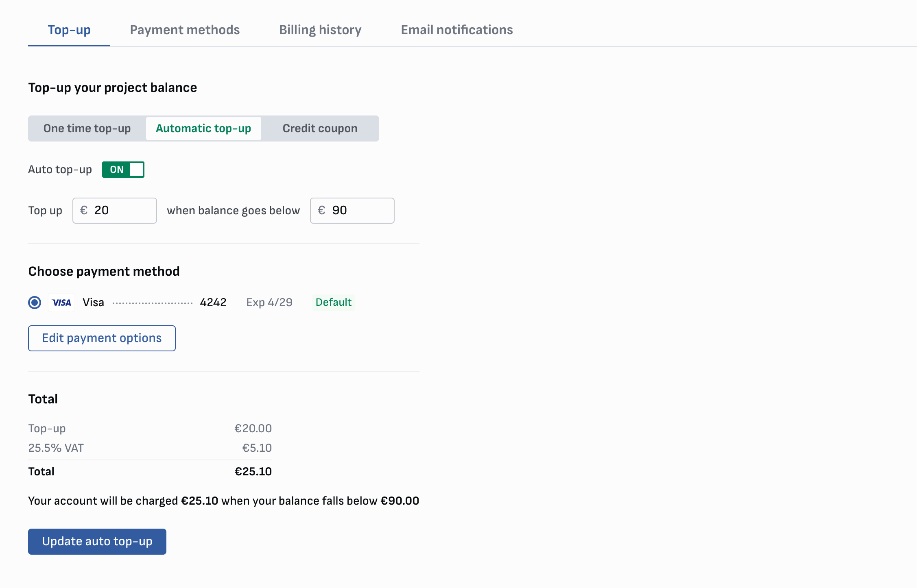
Task: Click the €25.10 total amount
Action: coord(253,472)
